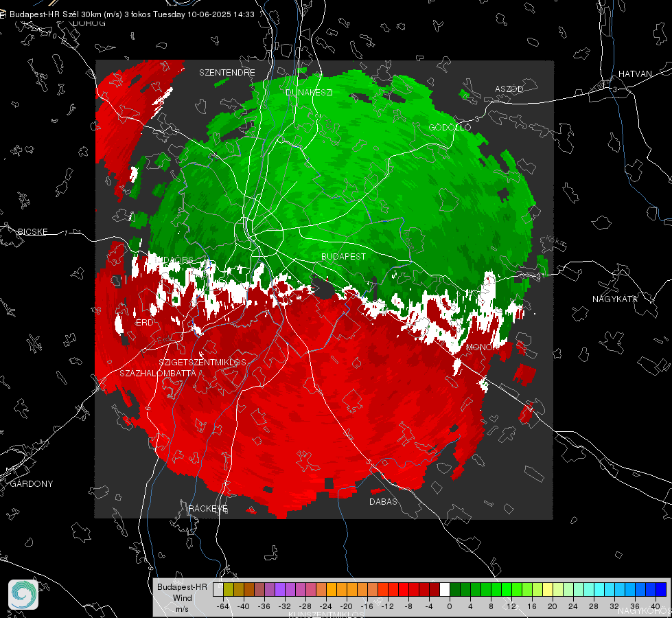Screen dimensions: 672x618
Task: Click the swirl logo icon at bottom left
Action: [x=23, y=595]
